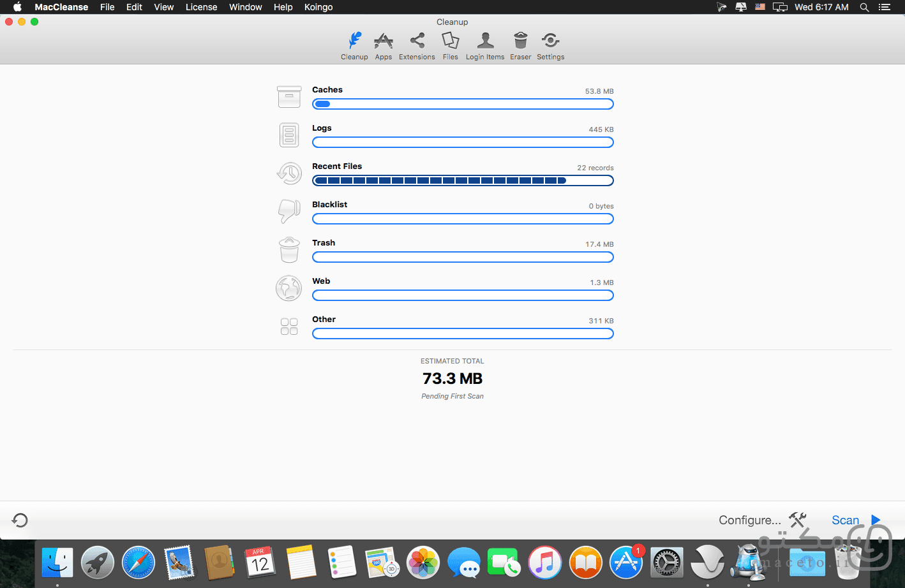Click the Caches archive box icon
The image size is (905, 588).
[x=289, y=97]
